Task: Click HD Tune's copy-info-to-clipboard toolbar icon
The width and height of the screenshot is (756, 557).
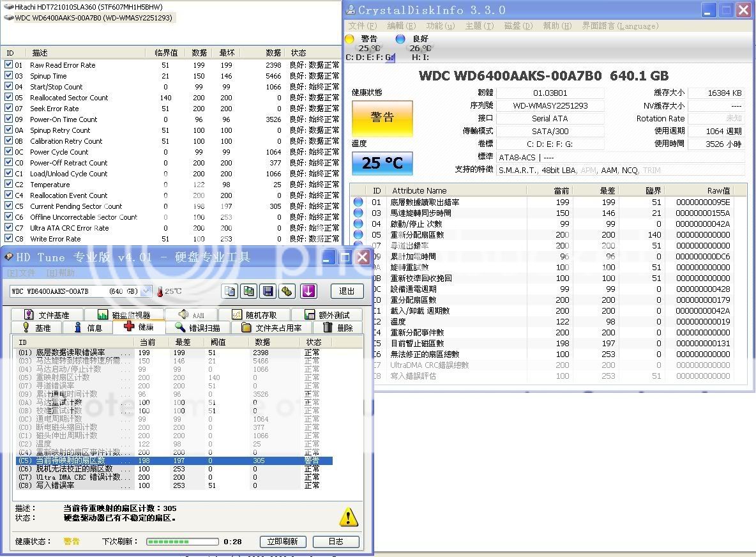Action: point(229,291)
